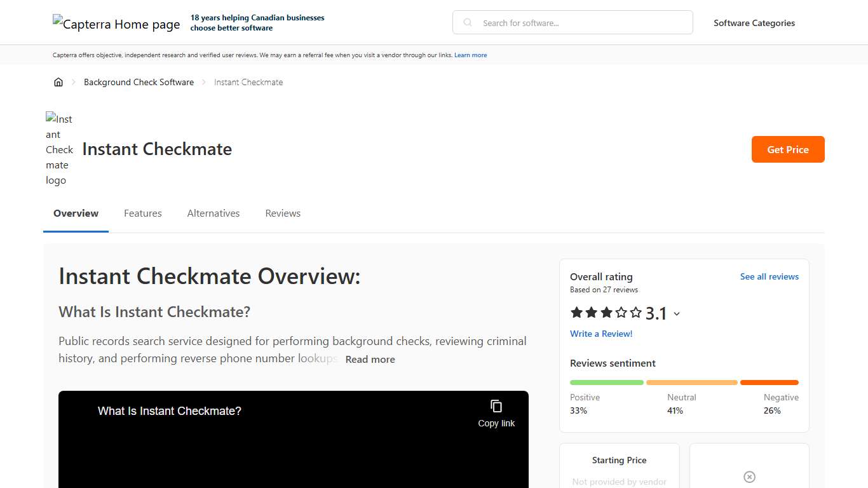Click the Get Price button
Screen dimensions: 868x488
point(788,149)
